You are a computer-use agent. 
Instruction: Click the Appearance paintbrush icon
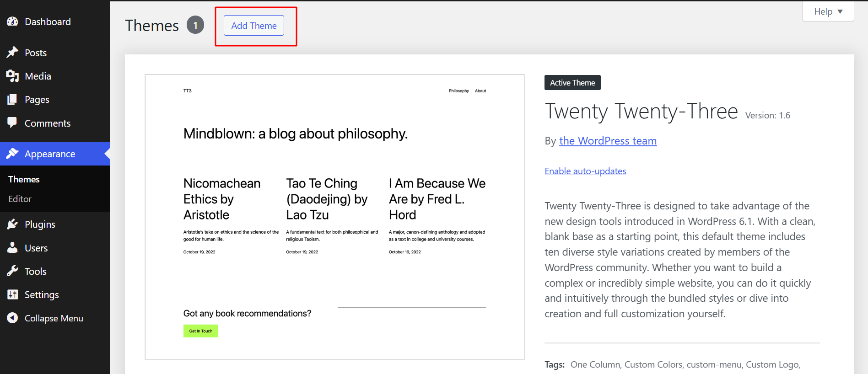(12, 154)
